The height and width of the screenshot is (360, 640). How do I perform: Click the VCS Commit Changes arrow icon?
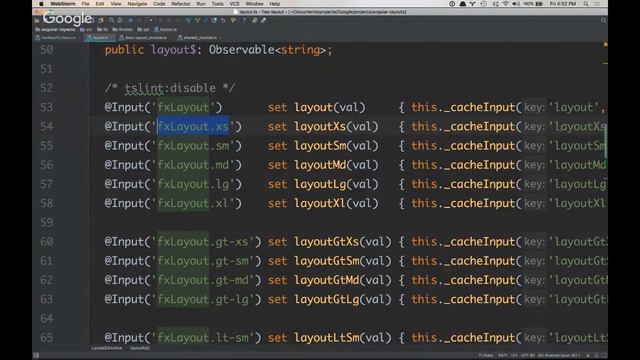click(x=198, y=20)
